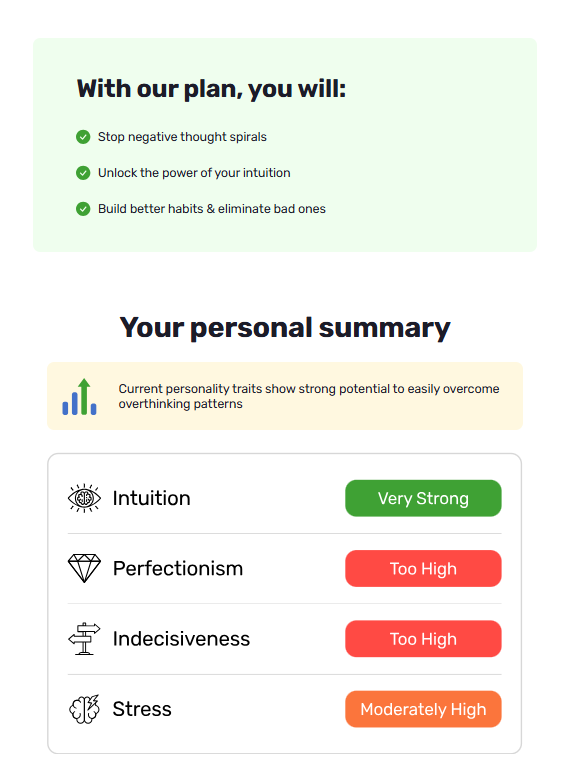Select the Too High badge for Perfectionism
The height and width of the screenshot is (761, 561).
(x=423, y=568)
